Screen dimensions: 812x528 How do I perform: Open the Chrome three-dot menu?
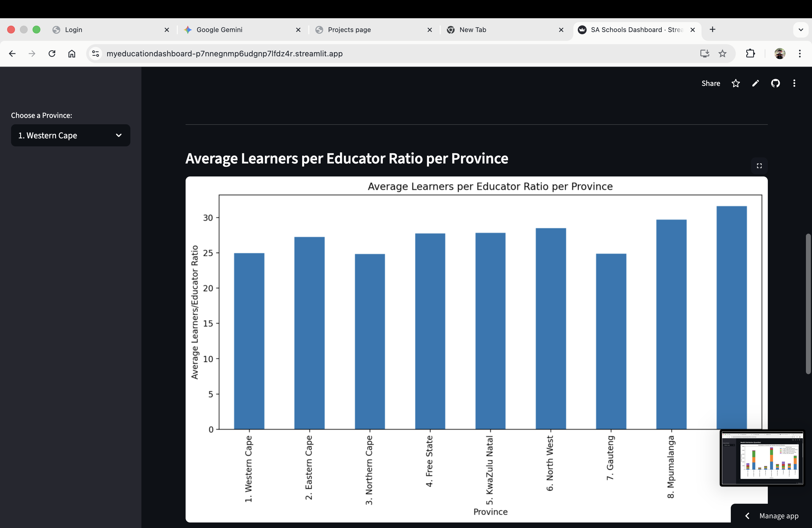[x=800, y=54]
